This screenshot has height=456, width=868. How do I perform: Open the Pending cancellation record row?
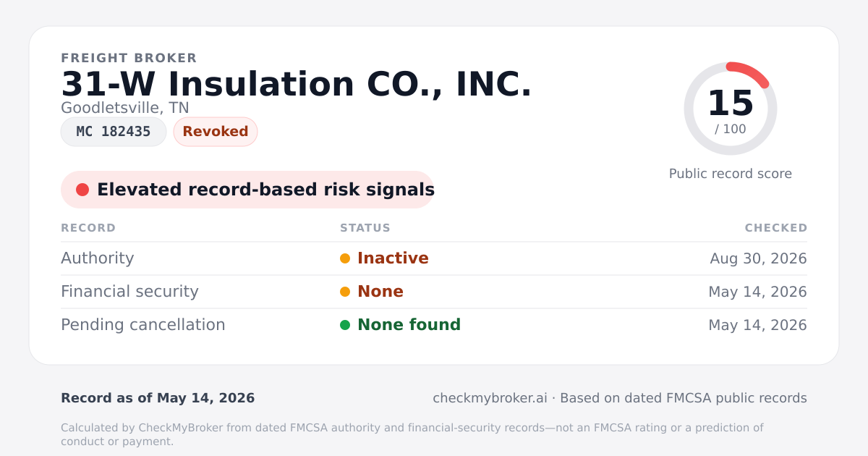pos(434,325)
